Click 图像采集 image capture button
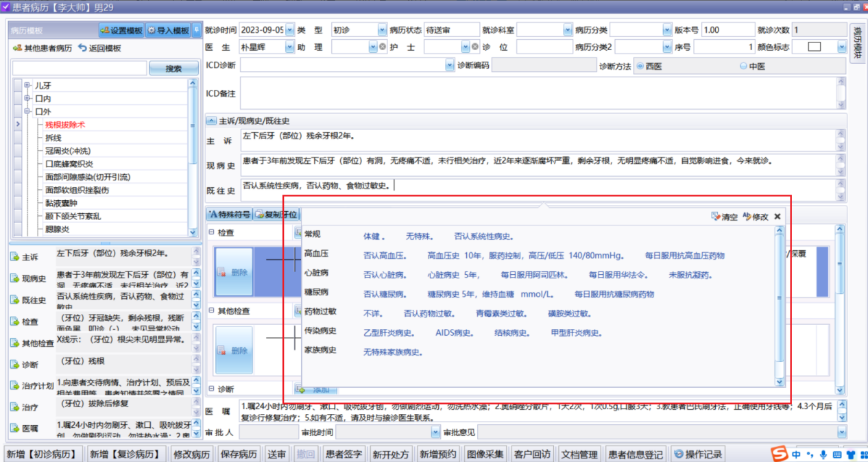This screenshot has width=868, height=462. (486, 454)
